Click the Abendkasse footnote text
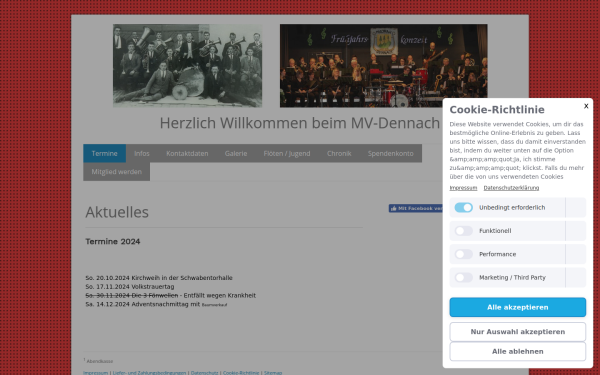The width and height of the screenshot is (600, 375). (x=99, y=361)
